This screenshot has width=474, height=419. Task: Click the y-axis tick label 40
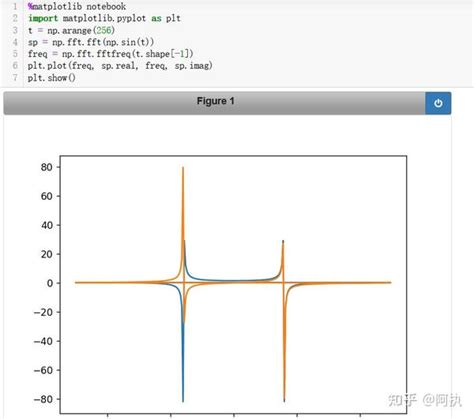(47, 225)
